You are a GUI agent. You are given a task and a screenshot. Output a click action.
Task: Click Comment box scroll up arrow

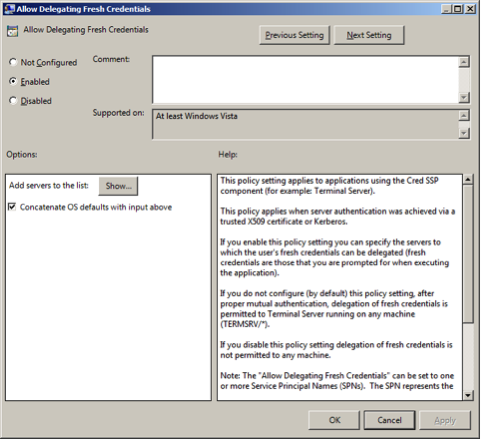tap(464, 62)
